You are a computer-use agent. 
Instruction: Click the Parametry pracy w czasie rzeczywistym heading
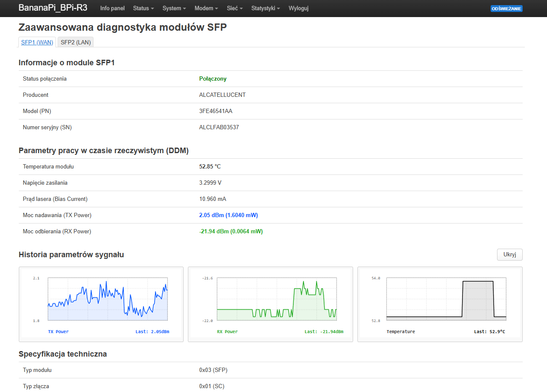click(x=104, y=151)
